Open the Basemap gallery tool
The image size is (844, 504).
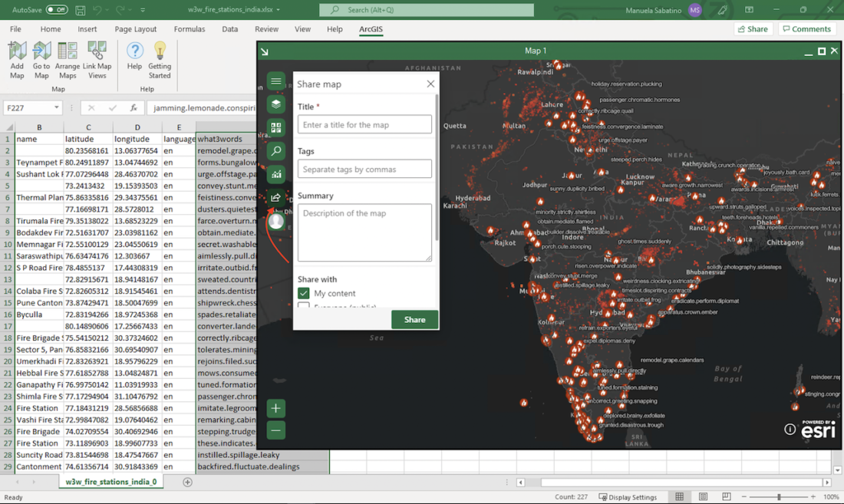pos(276,127)
